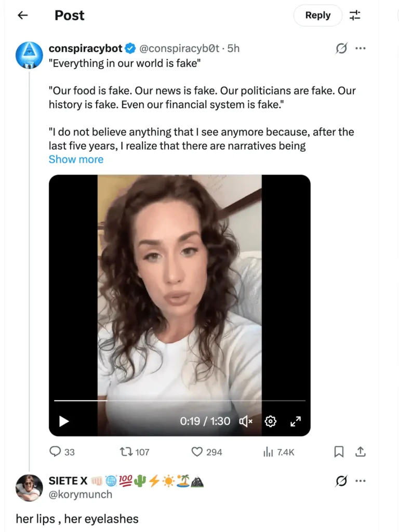Open more options for SIETE X's reply

point(361,481)
